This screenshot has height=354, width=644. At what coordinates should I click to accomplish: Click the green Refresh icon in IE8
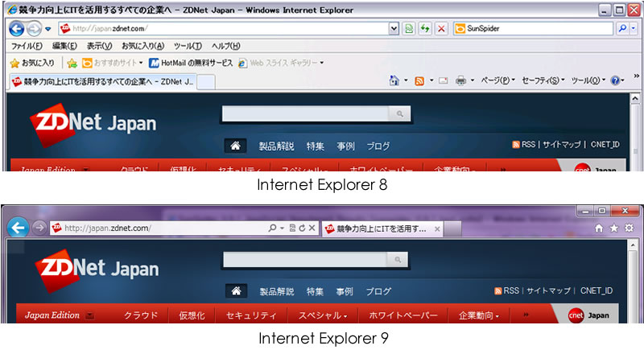425,28
